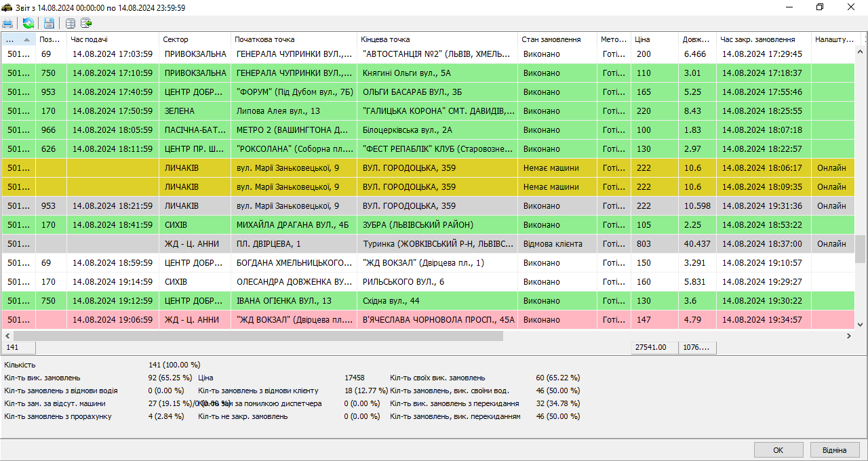This screenshot has height=461, width=868.
Task: Click the horizontal scrollbar right arrow
Action: pyautogui.click(x=848, y=336)
